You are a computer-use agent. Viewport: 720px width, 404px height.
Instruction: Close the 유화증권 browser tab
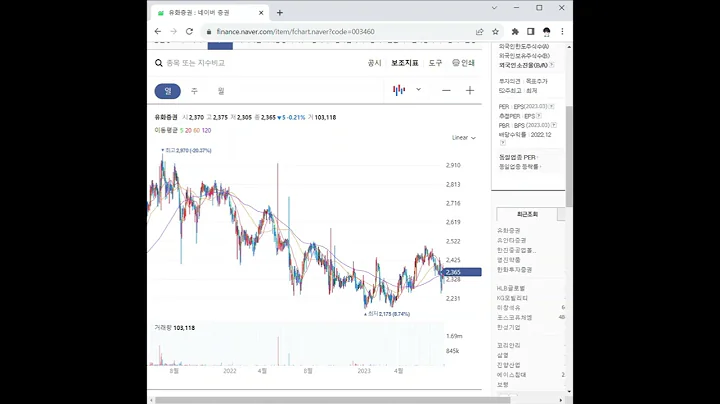[261, 13]
